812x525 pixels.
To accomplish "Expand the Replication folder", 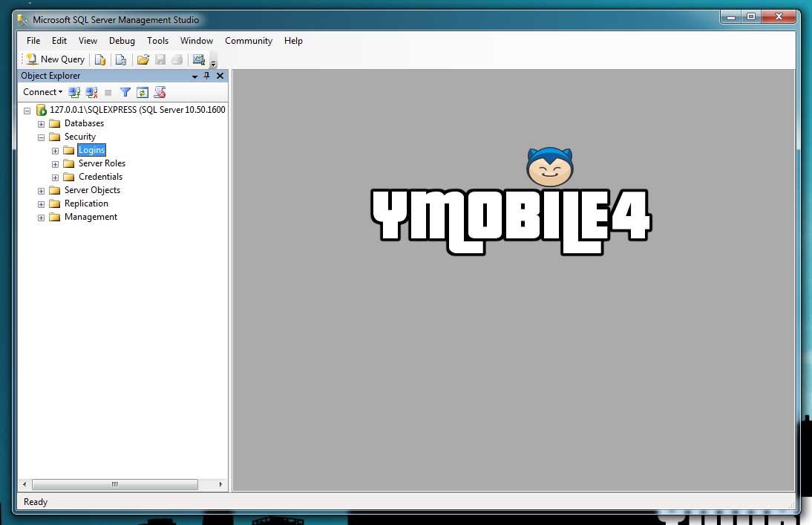I will [41, 204].
